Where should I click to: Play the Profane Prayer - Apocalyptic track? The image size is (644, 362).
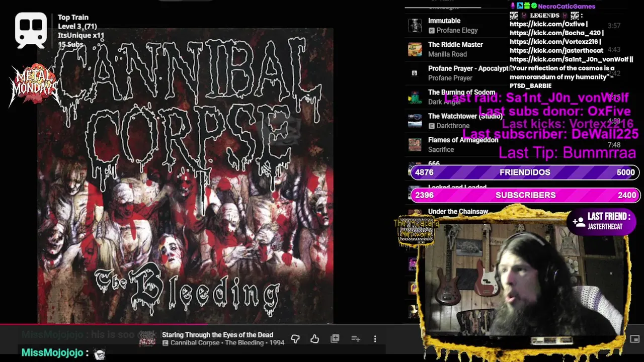pos(469,68)
